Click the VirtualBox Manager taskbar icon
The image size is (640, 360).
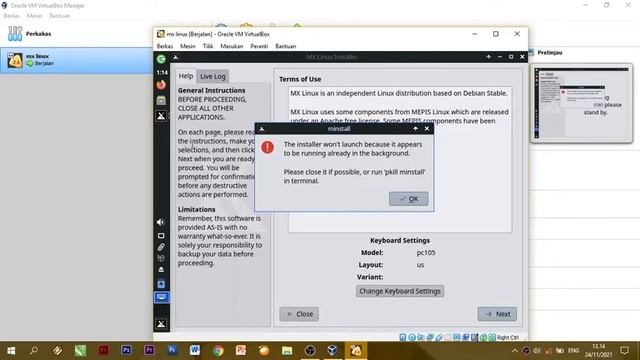click(333, 351)
